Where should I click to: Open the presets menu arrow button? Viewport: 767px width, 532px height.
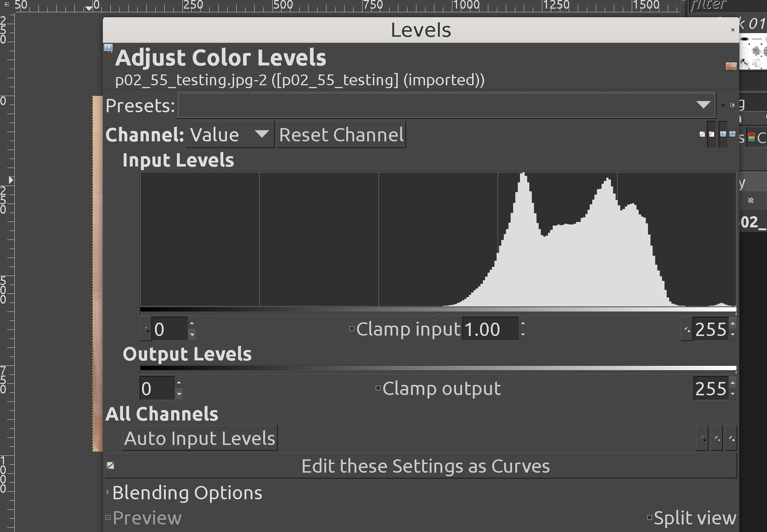pos(732,105)
